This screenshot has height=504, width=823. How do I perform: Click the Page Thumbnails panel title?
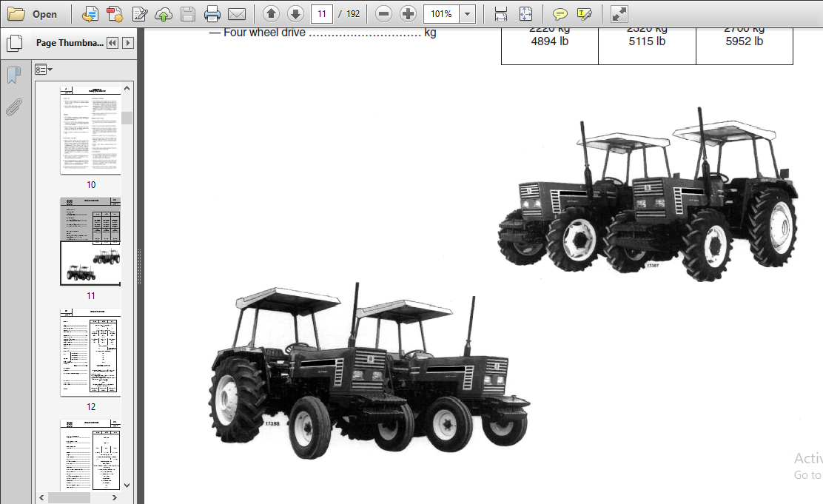tap(70, 43)
